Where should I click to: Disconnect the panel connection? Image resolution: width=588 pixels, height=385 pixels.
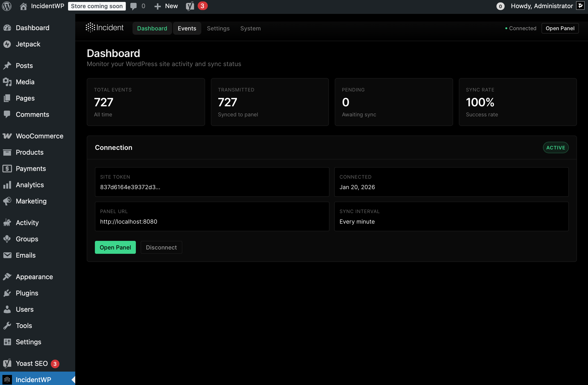click(x=161, y=247)
